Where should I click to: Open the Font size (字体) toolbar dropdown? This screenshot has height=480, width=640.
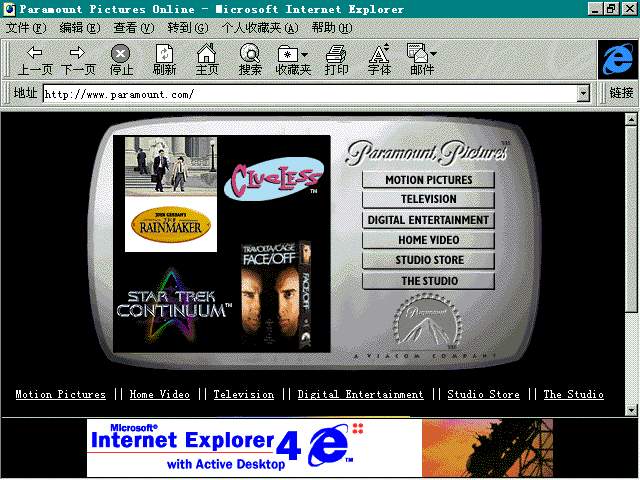pos(390,52)
